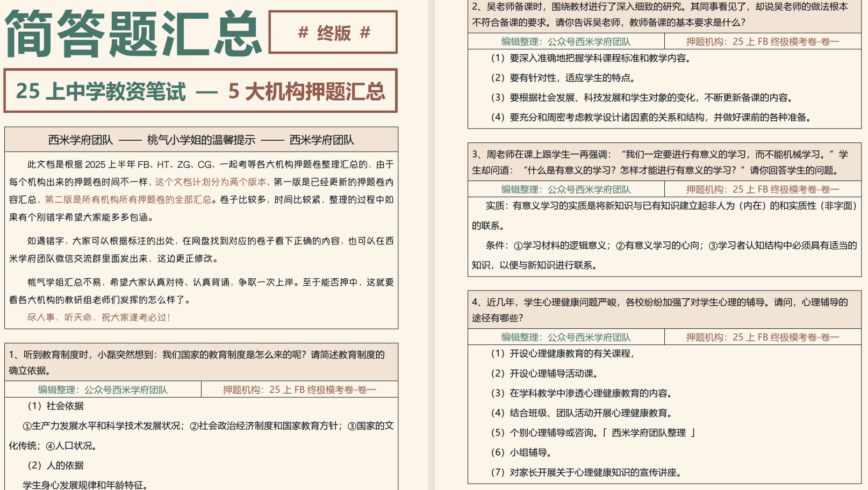
Task: Click the 25上中学教资笔试 subtitle banner
Action: (x=200, y=91)
